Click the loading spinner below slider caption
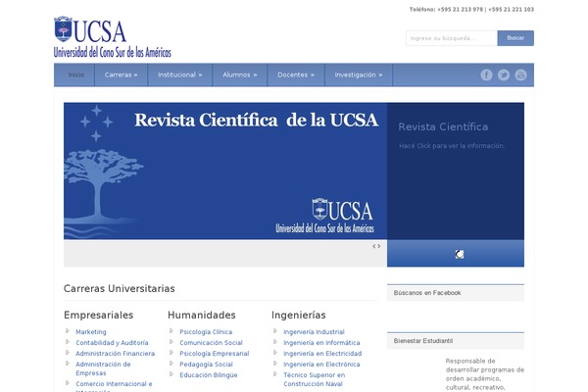This screenshot has width=588, height=392. tap(460, 255)
